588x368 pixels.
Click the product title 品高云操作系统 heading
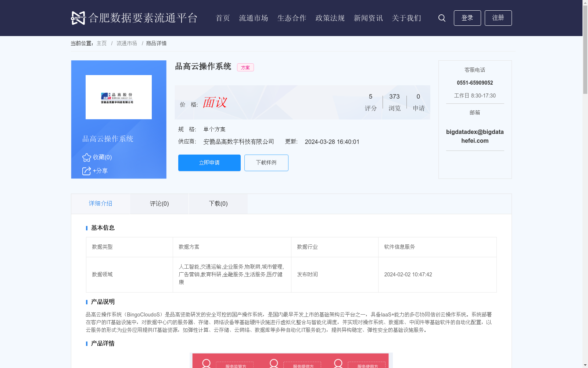[203, 66]
